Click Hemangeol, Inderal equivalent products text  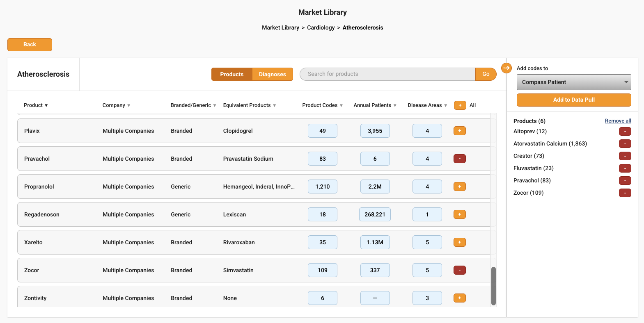coord(259,187)
